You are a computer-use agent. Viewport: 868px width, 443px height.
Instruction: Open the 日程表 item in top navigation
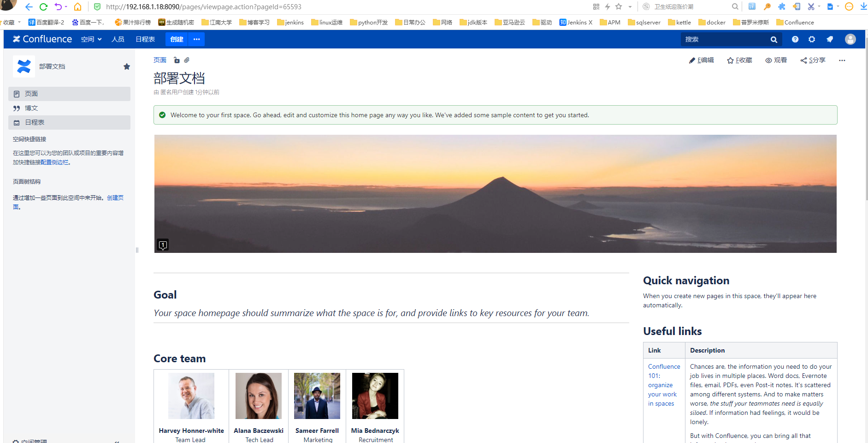tap(145, 39)
